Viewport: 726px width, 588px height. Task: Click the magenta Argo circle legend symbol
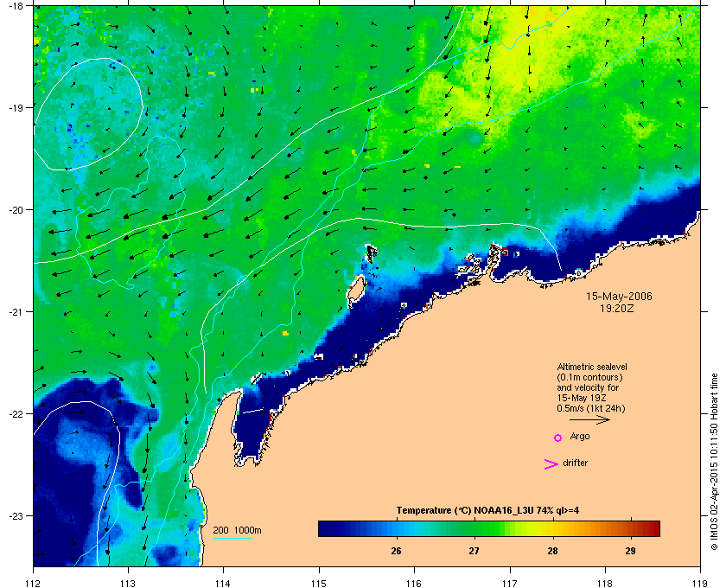pyautogui.click(x=558, y=438)
